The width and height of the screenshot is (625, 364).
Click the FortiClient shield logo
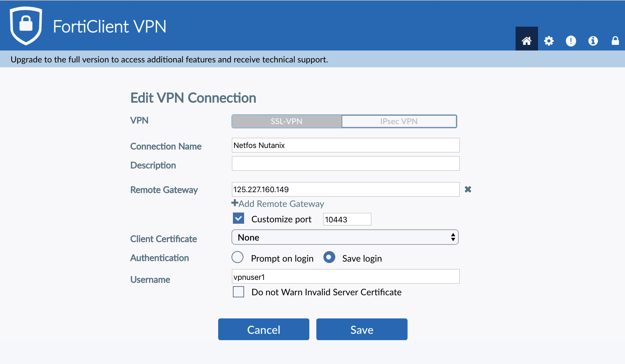26,26
